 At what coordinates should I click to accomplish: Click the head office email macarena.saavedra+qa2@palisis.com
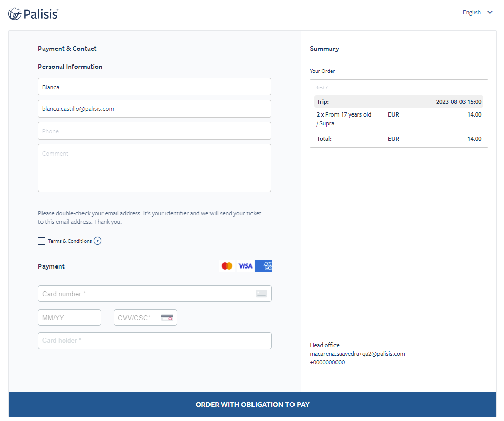pos(357,354)
